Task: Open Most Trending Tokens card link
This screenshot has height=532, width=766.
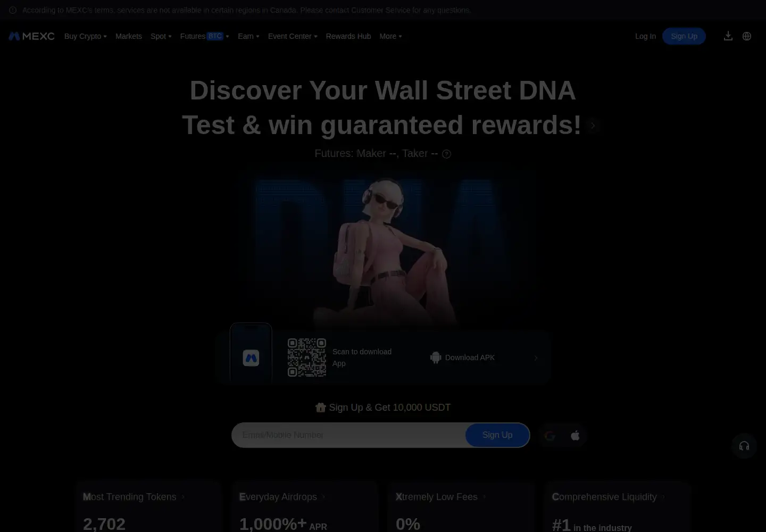Action: [134, 497]
